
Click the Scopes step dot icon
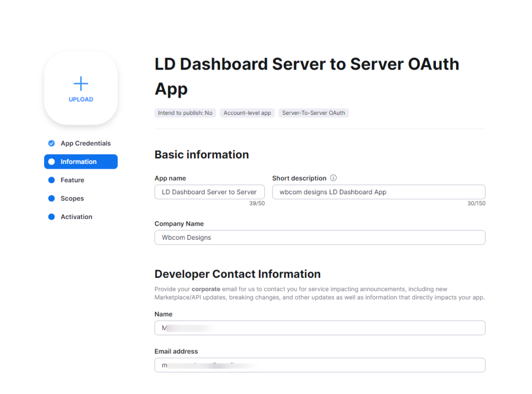pos(51,198)
